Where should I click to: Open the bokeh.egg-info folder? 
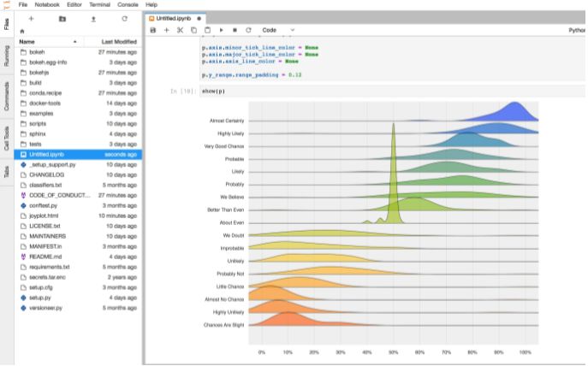[78, 62]
